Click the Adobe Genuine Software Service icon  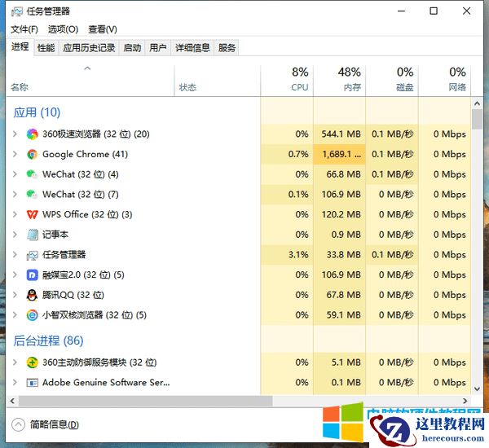coord(32,383)
